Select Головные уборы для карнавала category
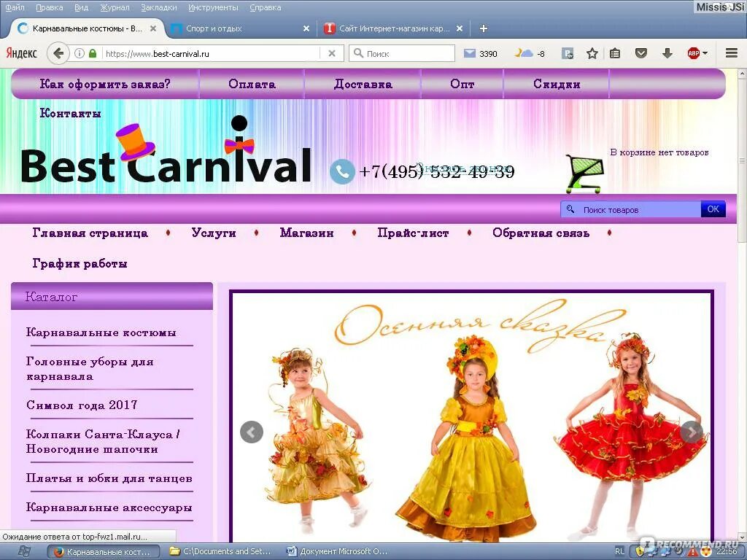 [x=90, y=369]
